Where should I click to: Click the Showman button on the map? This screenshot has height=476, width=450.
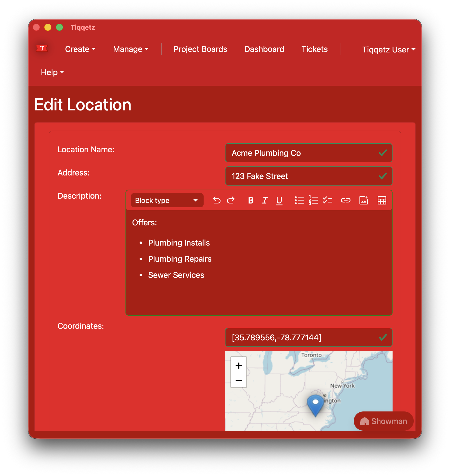tap(383, 421)
